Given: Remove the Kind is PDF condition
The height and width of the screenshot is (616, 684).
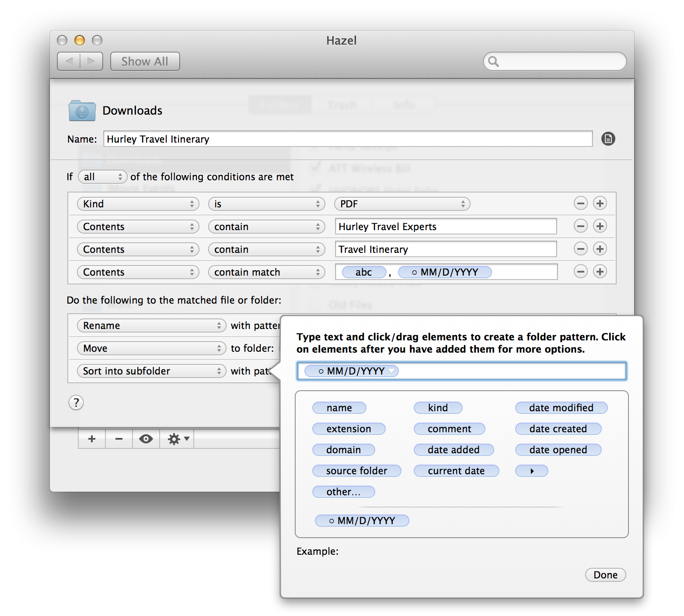Looking at the screenshot, I should [x=580, y=203].
